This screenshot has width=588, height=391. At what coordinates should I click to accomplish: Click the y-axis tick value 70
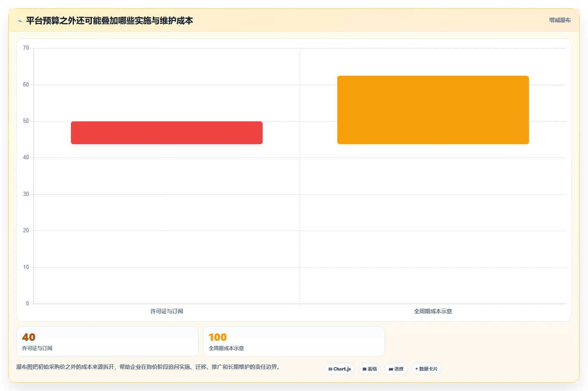click(26, 48)
